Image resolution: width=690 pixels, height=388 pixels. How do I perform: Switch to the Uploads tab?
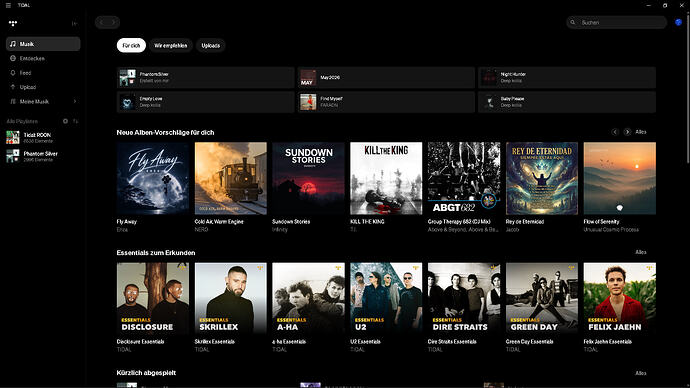(x=211, y=46)
